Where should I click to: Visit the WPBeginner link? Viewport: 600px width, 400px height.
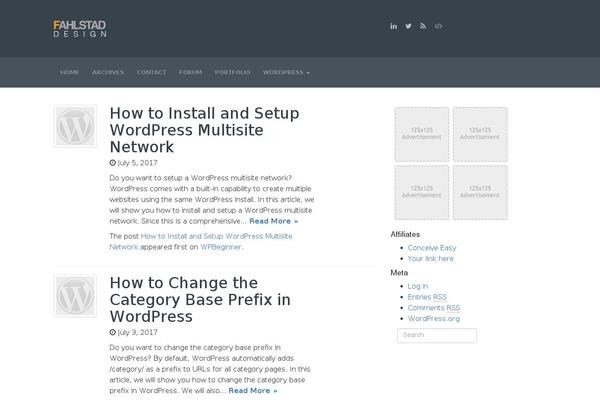pyautogui.click(x=221, y=247)
